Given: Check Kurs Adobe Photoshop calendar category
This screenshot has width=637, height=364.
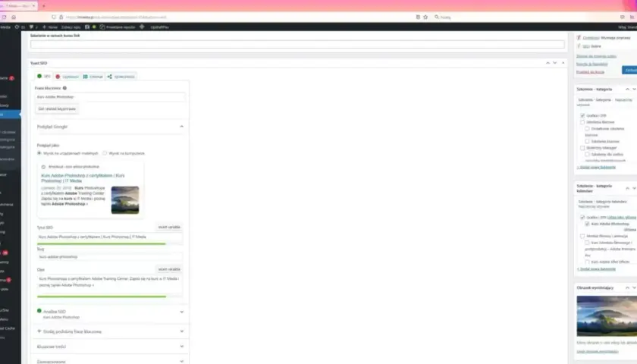Looking at the screenshot, I should (587, 224).
